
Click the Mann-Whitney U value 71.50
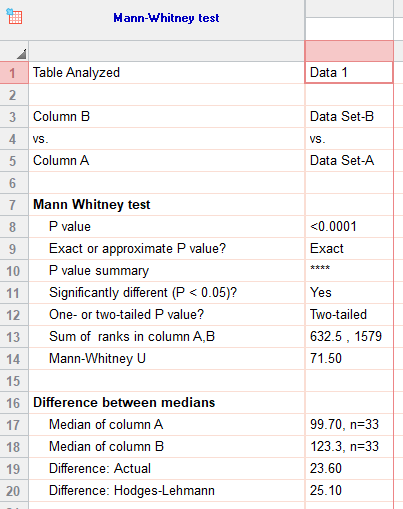[349, 359]
